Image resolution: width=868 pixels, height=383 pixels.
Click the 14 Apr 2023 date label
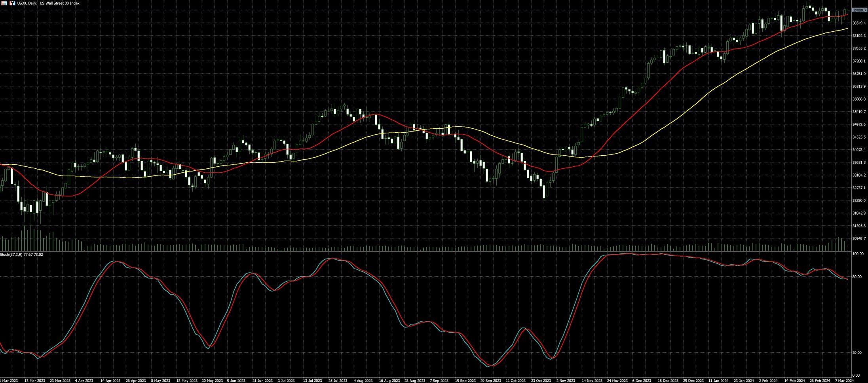click(x=110, y=381)
